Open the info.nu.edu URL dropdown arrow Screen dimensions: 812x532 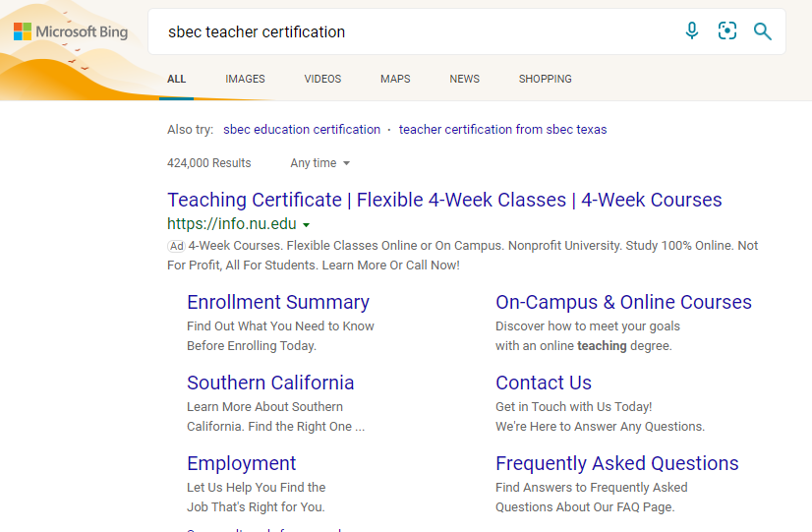(x=307, y=225)
